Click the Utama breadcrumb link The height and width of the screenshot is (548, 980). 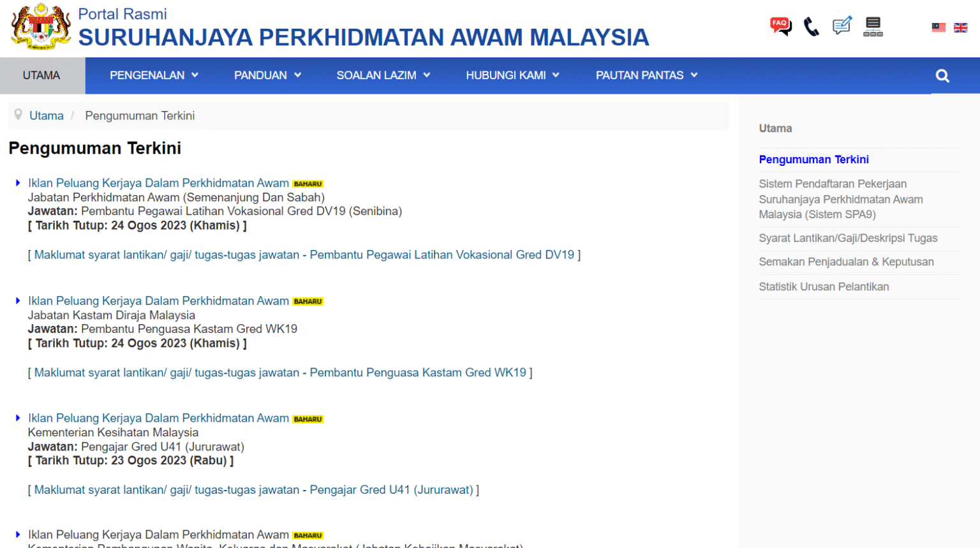coord(46,115)
